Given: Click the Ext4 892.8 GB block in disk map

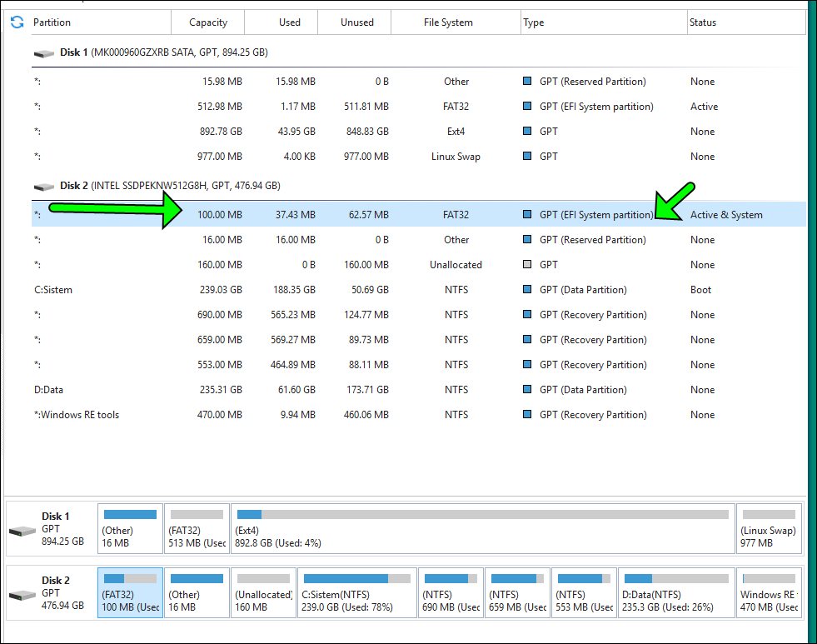Looking at the screenshot, I should pyautogui.click(x=483, y=529).
